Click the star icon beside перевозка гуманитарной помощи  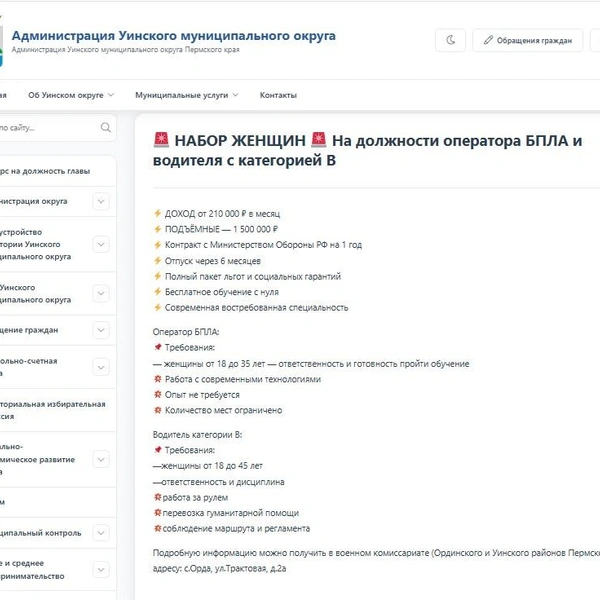point(157,512)
